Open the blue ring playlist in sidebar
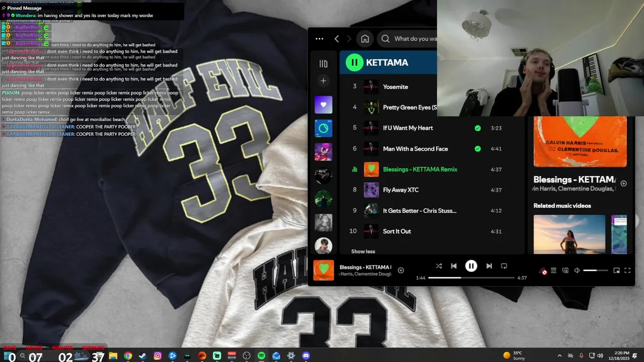Image resolution: width=644 pixels, height=362 pixels. click(x=324, y=128)
